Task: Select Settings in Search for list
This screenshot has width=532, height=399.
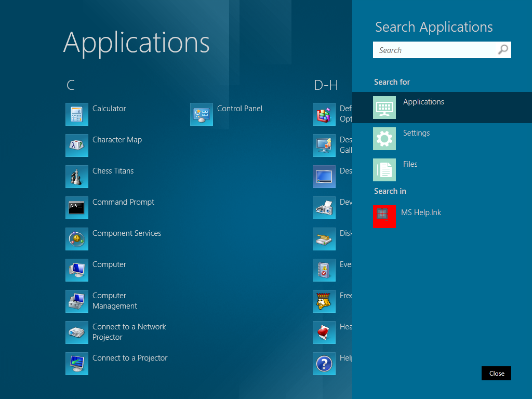Action: click(442, 139)
